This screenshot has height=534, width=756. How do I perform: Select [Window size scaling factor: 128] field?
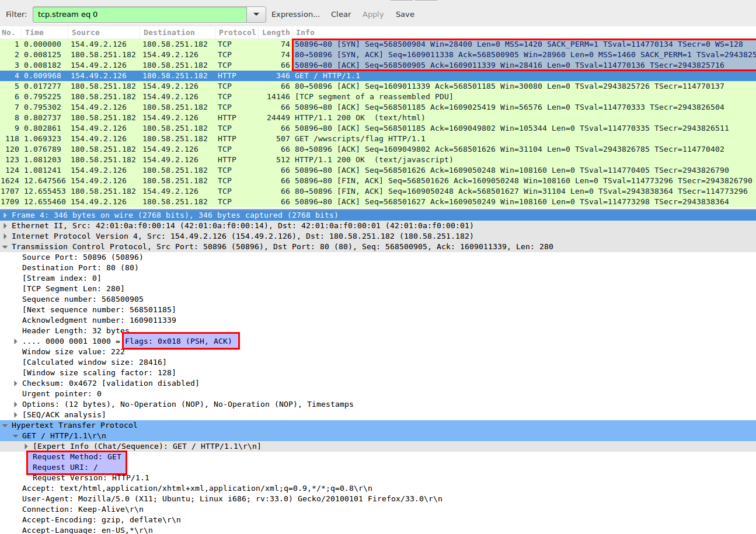coord(99,373)
